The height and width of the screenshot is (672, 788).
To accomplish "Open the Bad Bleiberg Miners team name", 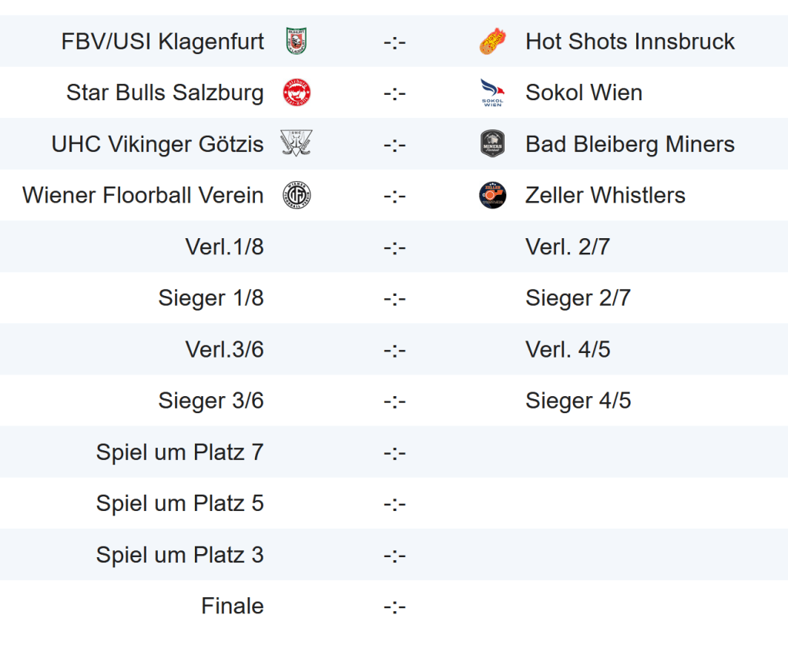I will 630,144.
